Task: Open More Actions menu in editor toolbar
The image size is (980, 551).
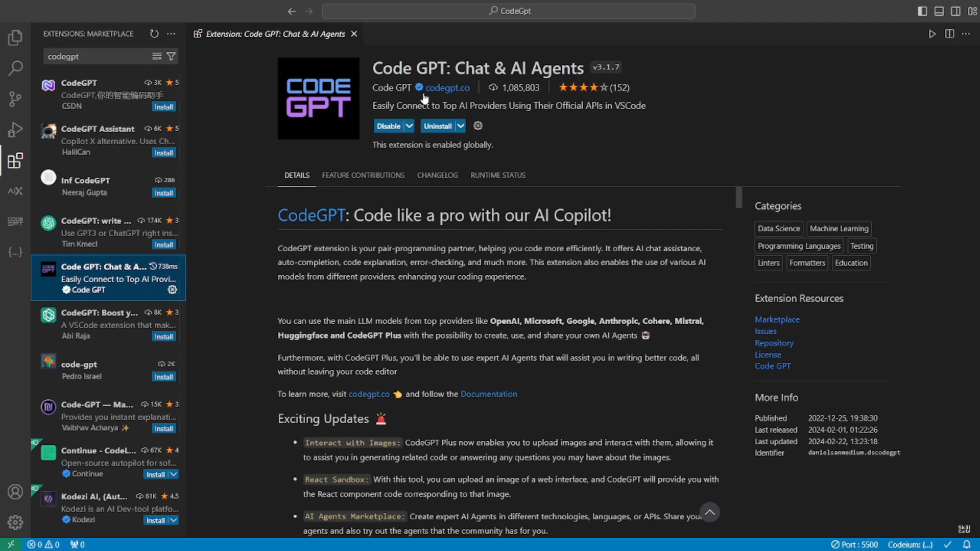Action: 966,34
